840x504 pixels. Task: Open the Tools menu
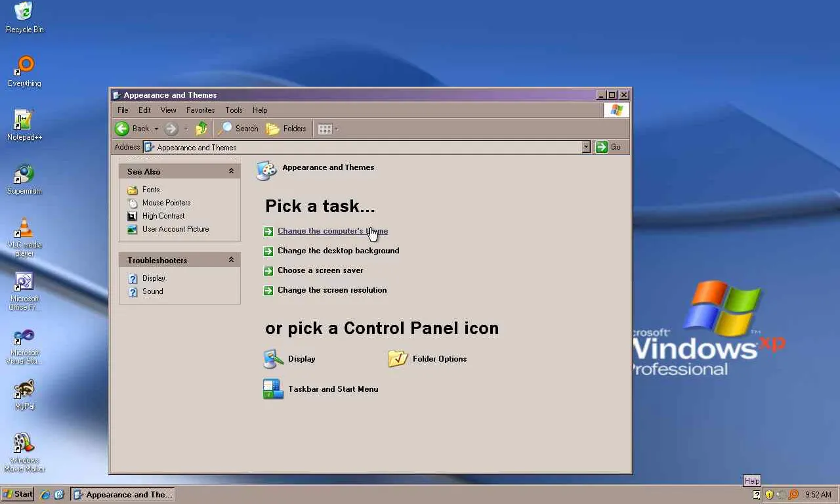click(234, 110)
